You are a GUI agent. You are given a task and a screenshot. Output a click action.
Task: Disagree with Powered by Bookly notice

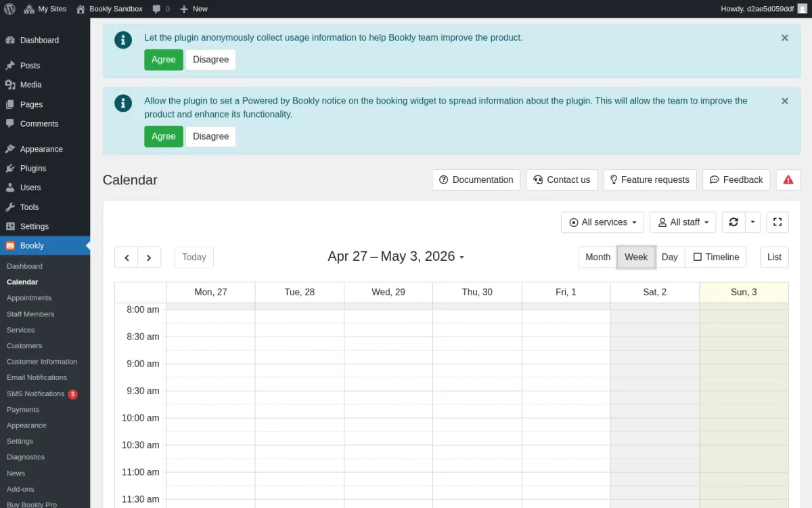[211, 136]
